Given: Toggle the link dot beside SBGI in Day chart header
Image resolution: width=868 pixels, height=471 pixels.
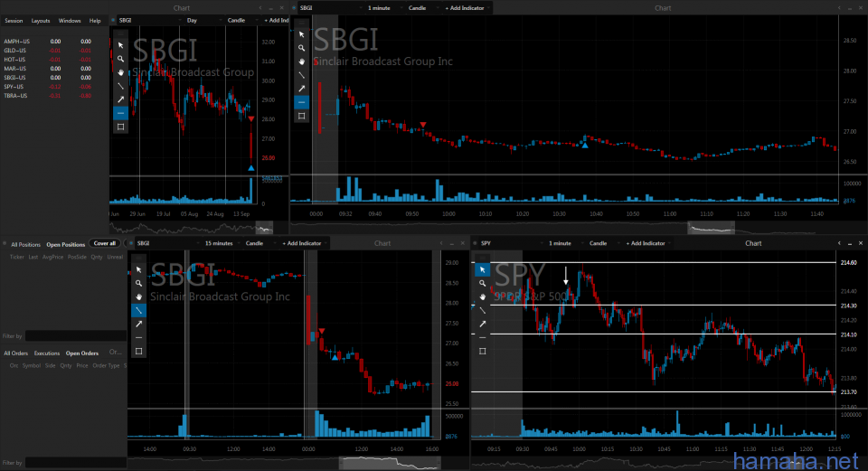Looking at the screenshot, I should [114, 21].
